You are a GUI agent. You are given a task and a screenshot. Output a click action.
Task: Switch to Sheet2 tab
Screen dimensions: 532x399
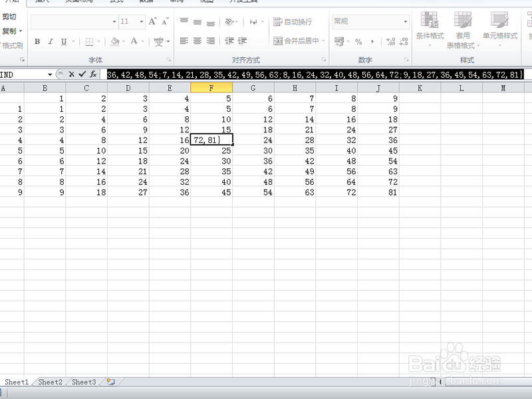point(51,382)
